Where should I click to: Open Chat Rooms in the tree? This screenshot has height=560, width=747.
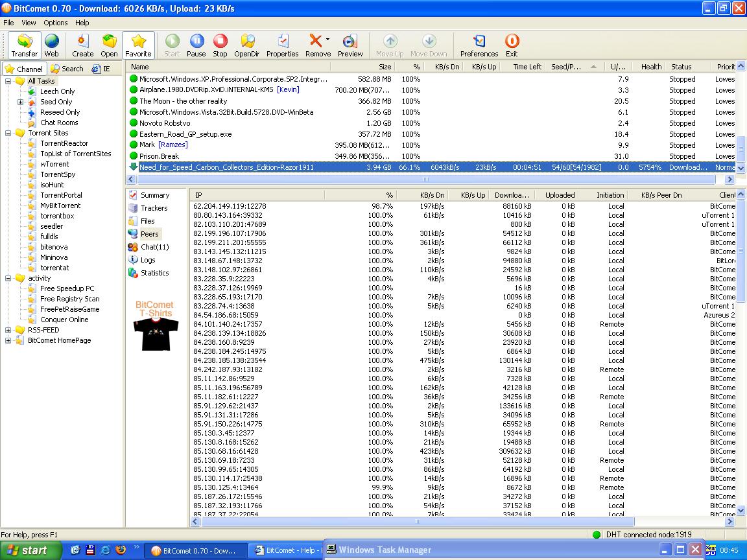coord(59,122)
